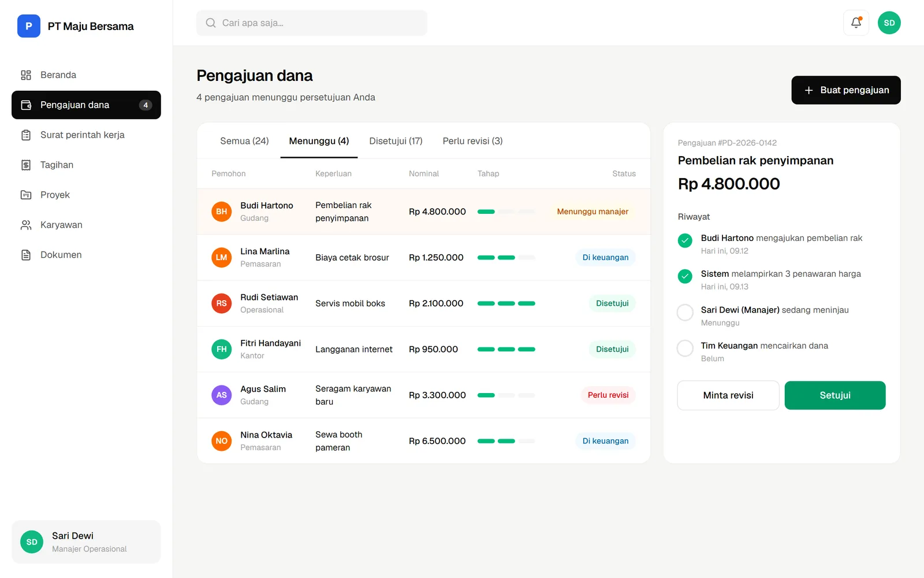Open the Tagihan page
Screen dimensions: 924x578
[x=86, y=165]
